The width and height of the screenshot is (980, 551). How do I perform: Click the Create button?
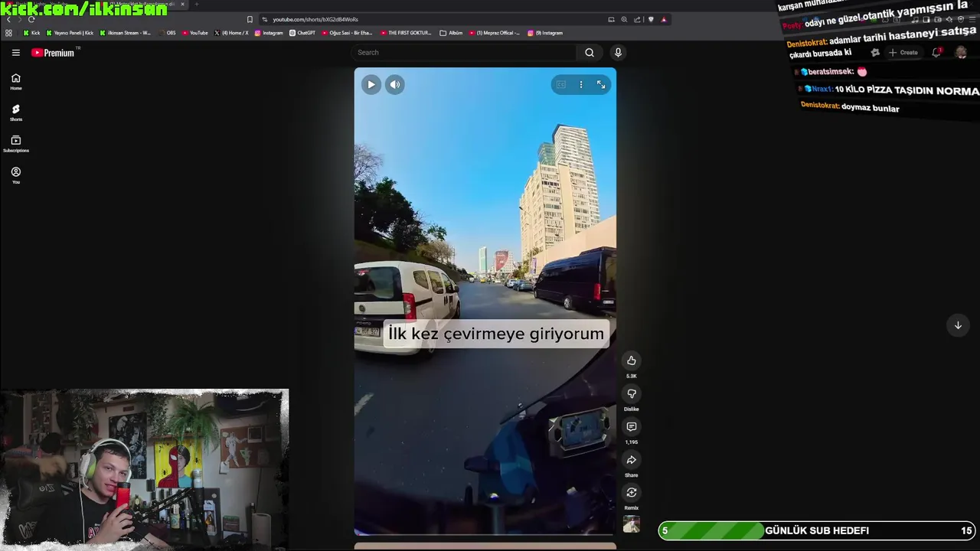[903, 52]
